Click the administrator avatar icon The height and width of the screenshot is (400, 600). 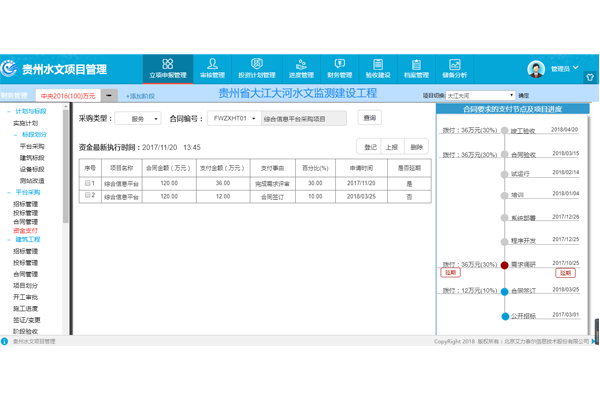tap(536, 69)
